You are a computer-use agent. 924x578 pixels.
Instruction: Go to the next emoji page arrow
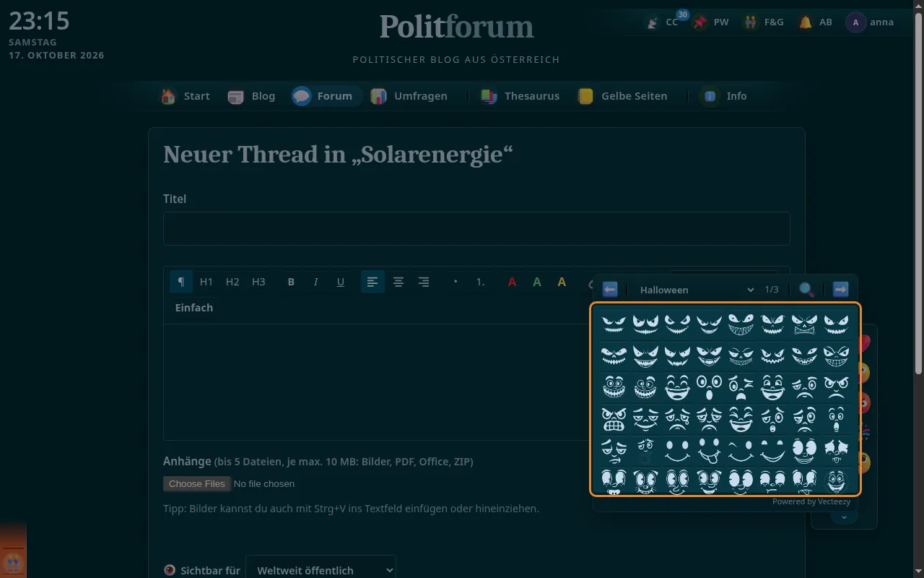point(840,290)
